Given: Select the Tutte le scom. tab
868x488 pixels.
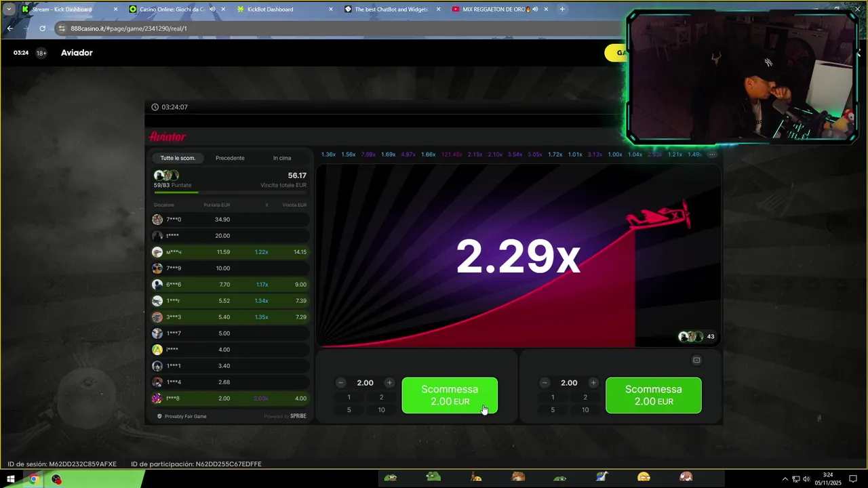Looking at the screenshot, I should 178,158.
